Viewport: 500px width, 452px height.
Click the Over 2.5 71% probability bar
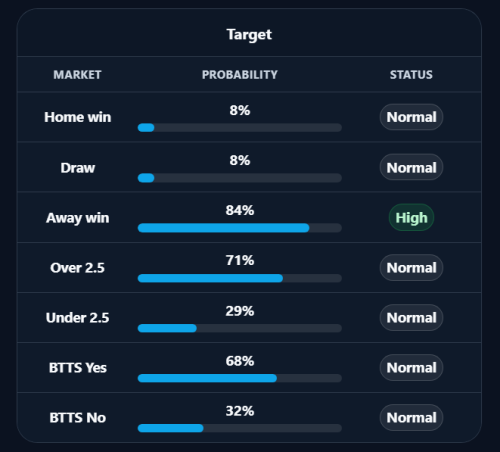[x=240, y=278]
